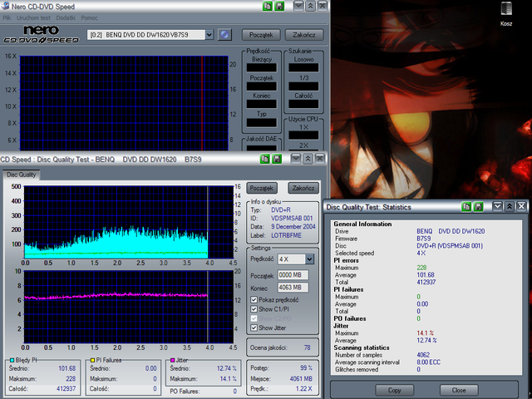Click the Average scanning interval 8.00 ECC
The width and height of the screenshot is (532, 399).
tap(429, 362)
